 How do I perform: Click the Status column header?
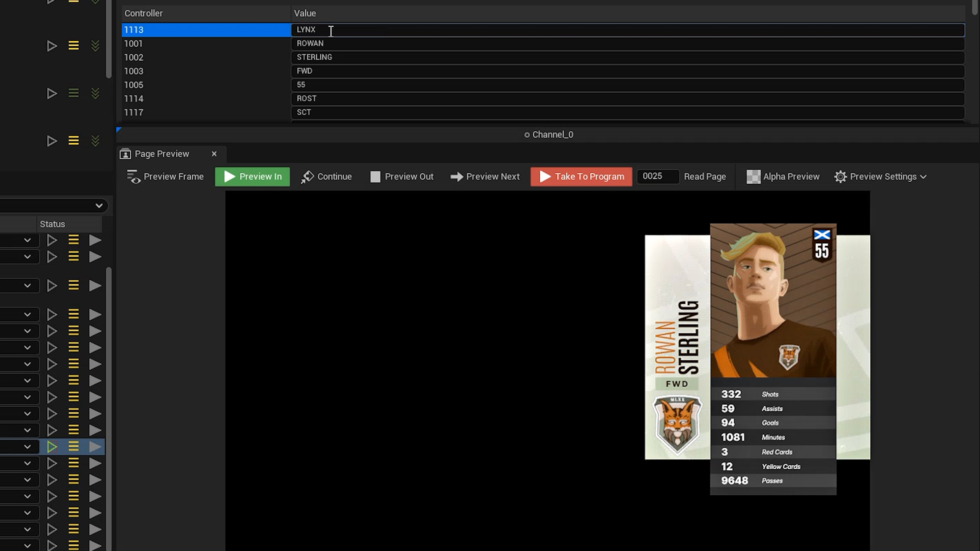53,224
